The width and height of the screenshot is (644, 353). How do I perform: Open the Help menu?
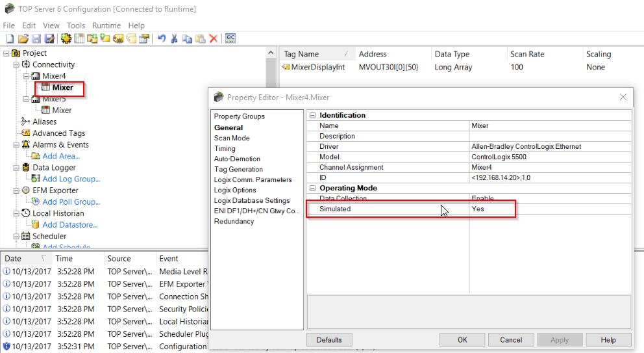tap(136, 25)
